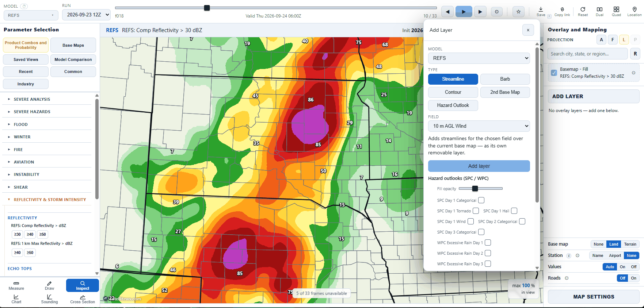
Task: Activate the Draw tool
Action: pos(50,286)
